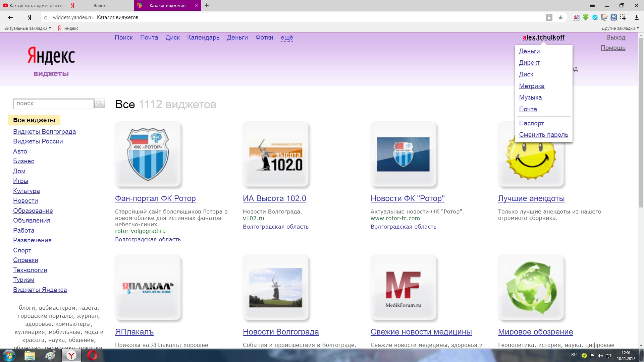Click the MedikForum.ru widget thumbnail
644x362 pixels.
[403, 288]
